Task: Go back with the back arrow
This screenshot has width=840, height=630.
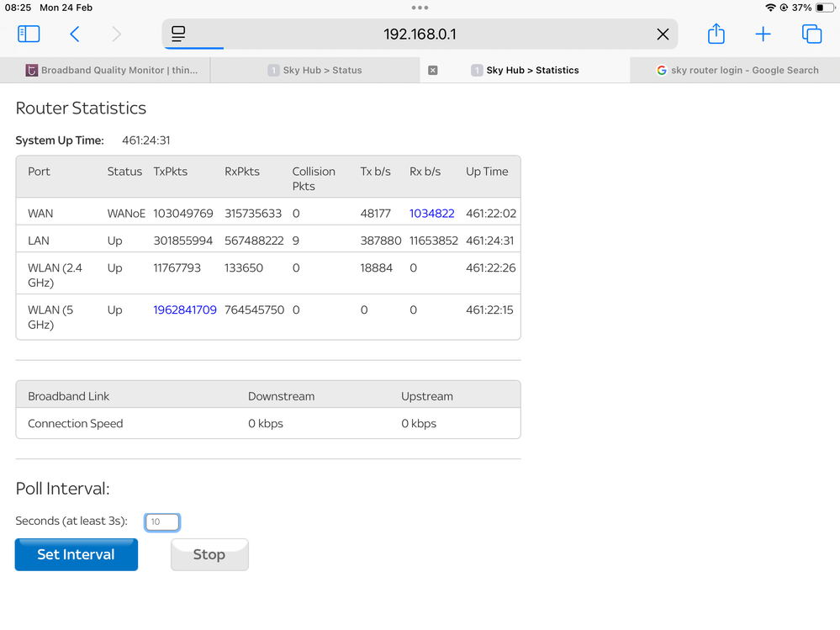Action: pyautogui.click(x=75, y=34)
